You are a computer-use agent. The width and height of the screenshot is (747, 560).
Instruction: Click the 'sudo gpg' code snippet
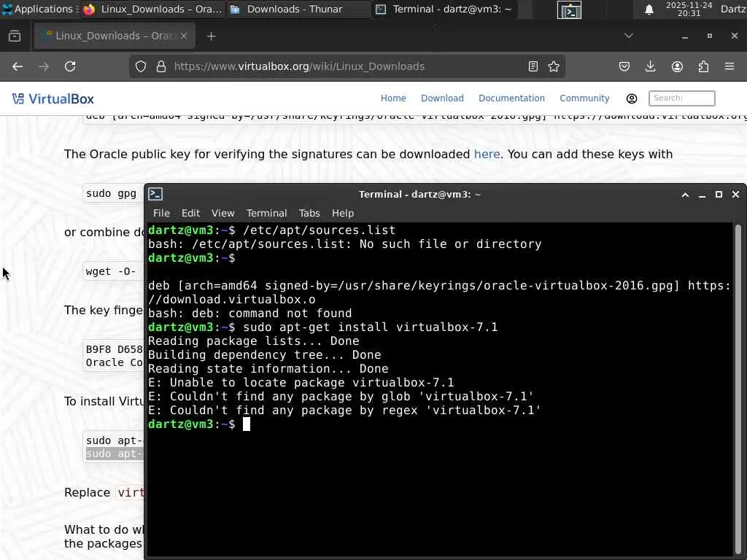coord(111,193)
